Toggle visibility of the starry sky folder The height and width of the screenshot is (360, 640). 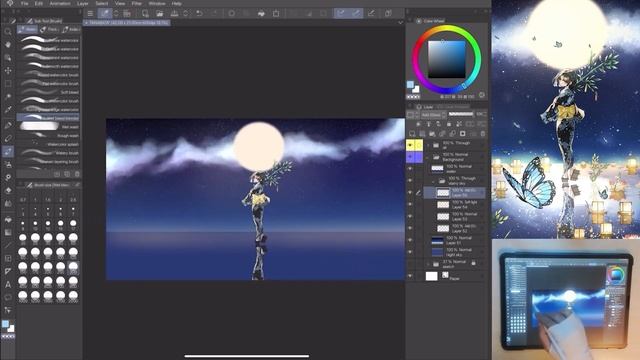coord(410,180)
